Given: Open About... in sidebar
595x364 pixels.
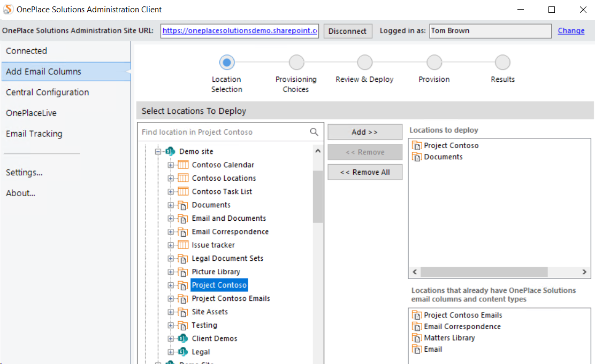Looking at the screenshot, I should (x=66, y=193).
